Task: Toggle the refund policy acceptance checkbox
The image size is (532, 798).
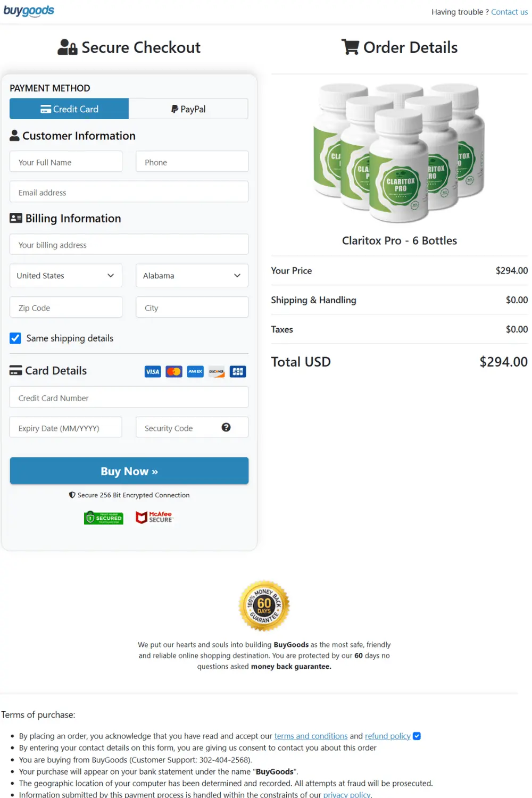Action: coord(417,736)
